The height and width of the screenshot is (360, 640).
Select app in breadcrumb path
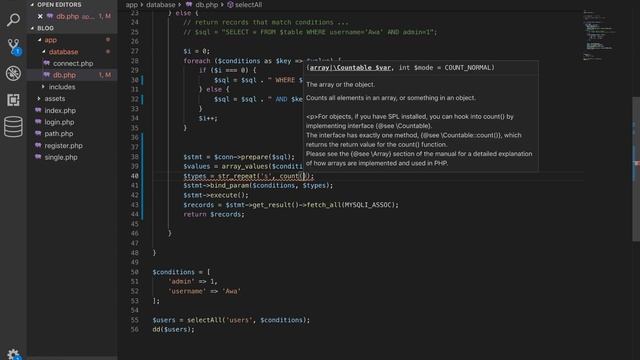131,5
